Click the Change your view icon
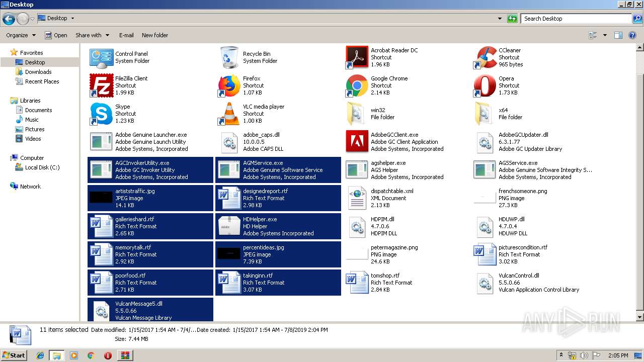 point(593,35)
